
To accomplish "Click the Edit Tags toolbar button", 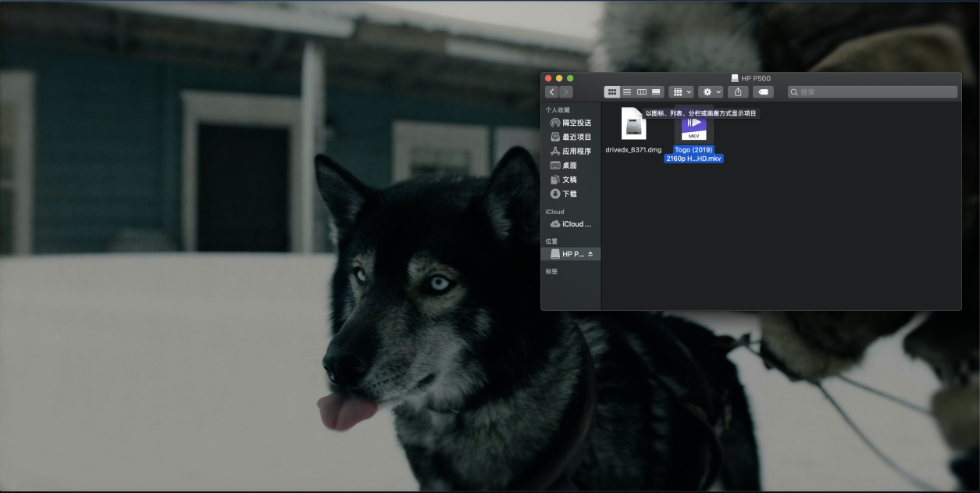I will (x=764, y=92).
